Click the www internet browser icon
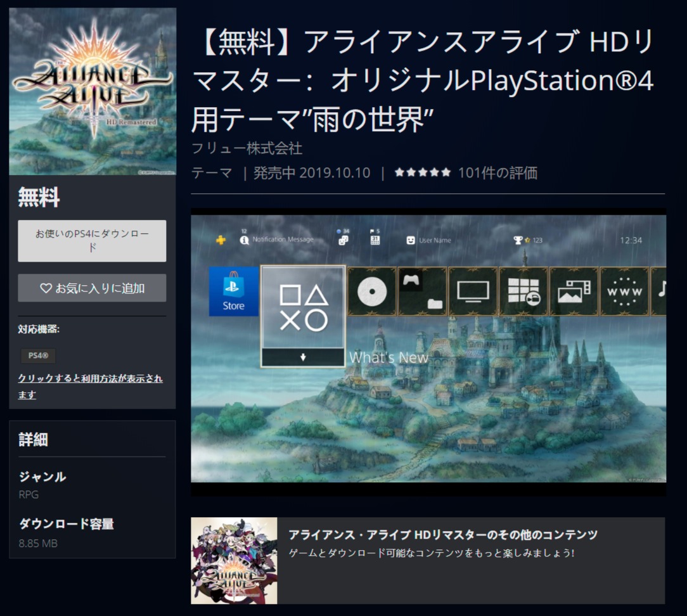Screen dimensions: 687x616 [x=624, y=292]
